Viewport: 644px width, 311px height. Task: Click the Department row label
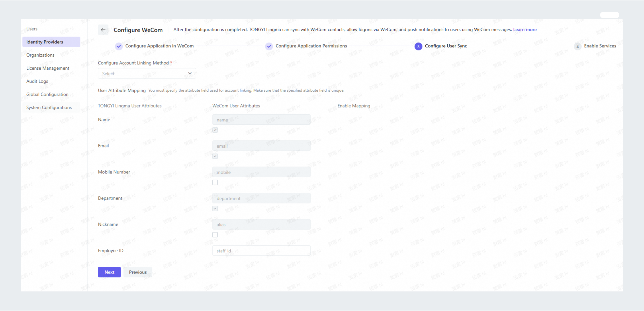[x=110, y=198]
